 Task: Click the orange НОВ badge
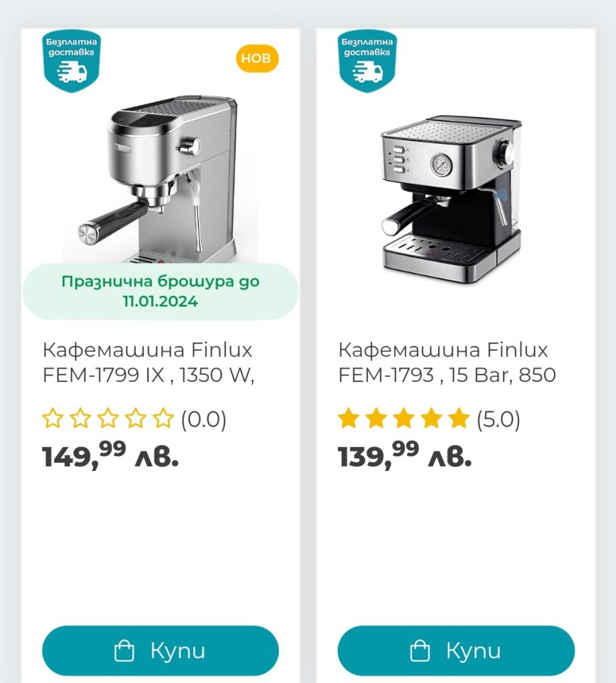click(257, 58)
